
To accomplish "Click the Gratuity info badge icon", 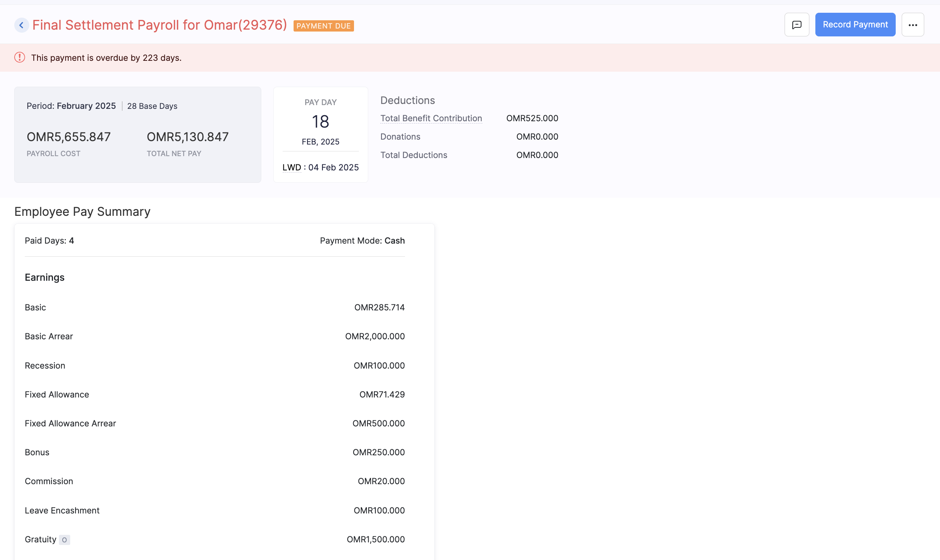I will (65, 540).
